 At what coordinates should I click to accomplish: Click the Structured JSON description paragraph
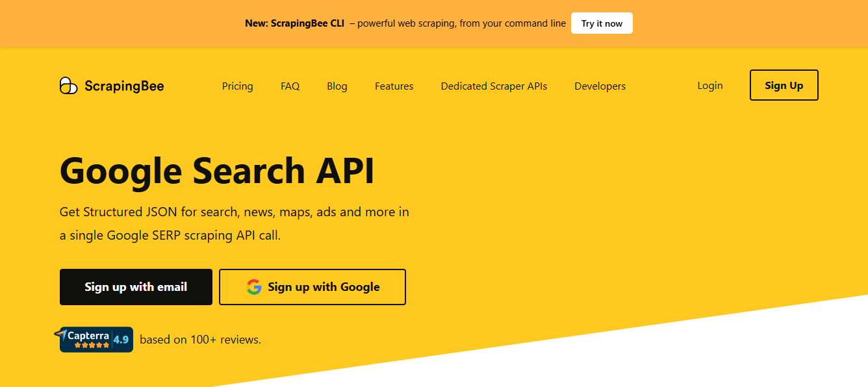point(234,223)
